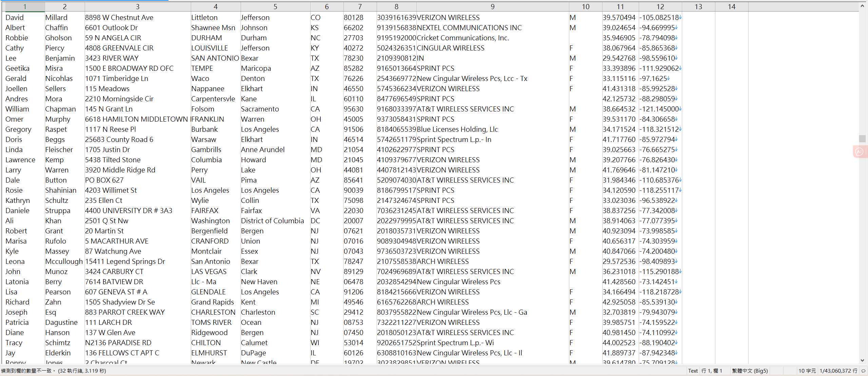Click the city cell Nappanee

pos(208,89)
